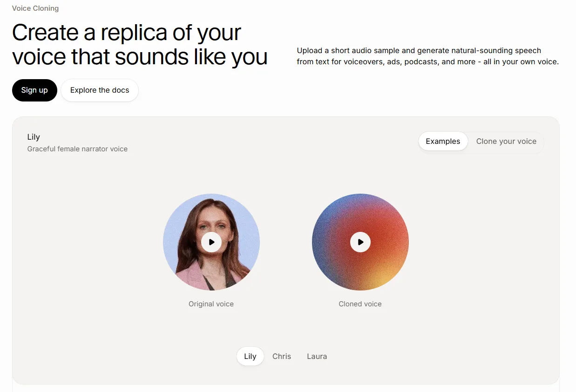Click the Cloned voice caption
This screenshot has width=576, height=392.
point(360,304)
